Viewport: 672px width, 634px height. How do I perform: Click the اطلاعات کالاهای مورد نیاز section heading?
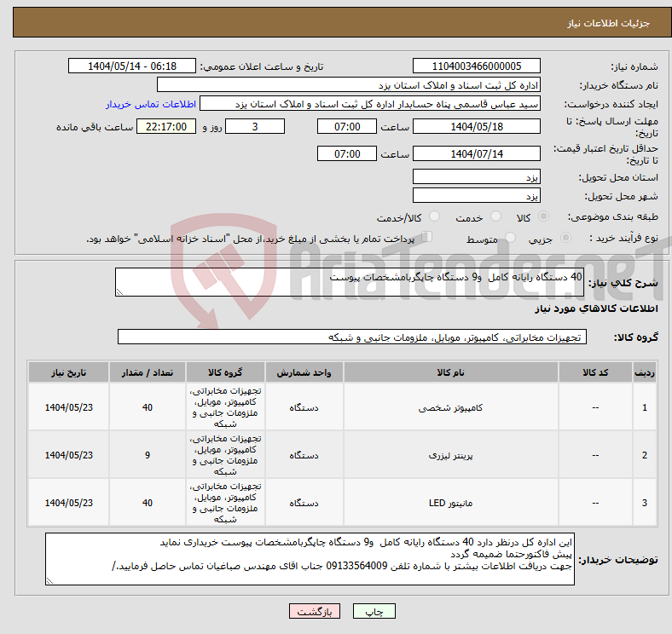coord(596,308)
